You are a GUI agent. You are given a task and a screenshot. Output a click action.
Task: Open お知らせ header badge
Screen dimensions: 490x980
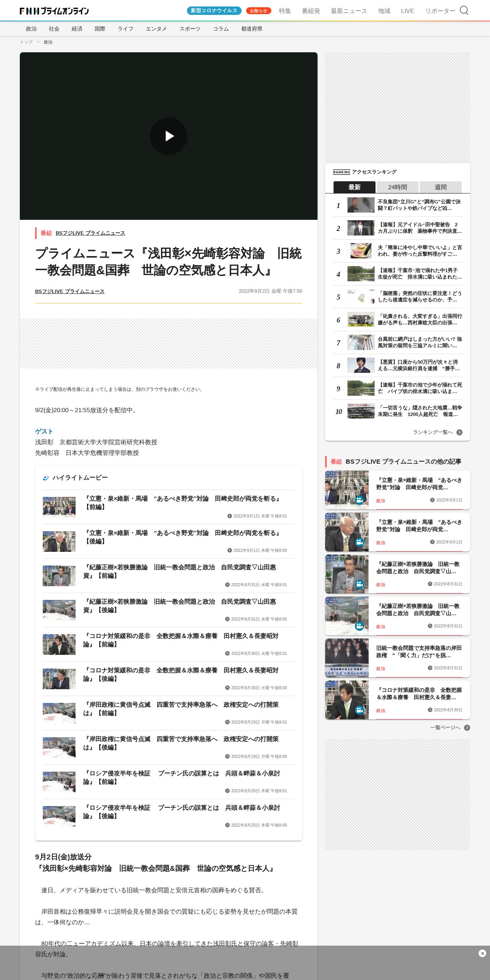pyautogui.click(x=259, y=11)
